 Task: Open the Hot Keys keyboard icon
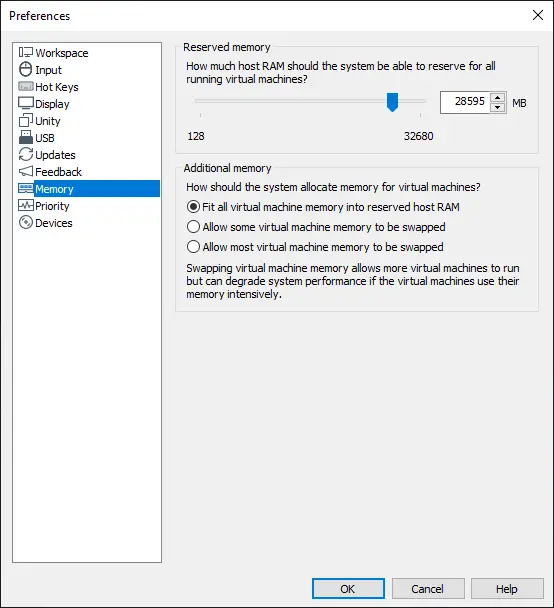(26, 86)
